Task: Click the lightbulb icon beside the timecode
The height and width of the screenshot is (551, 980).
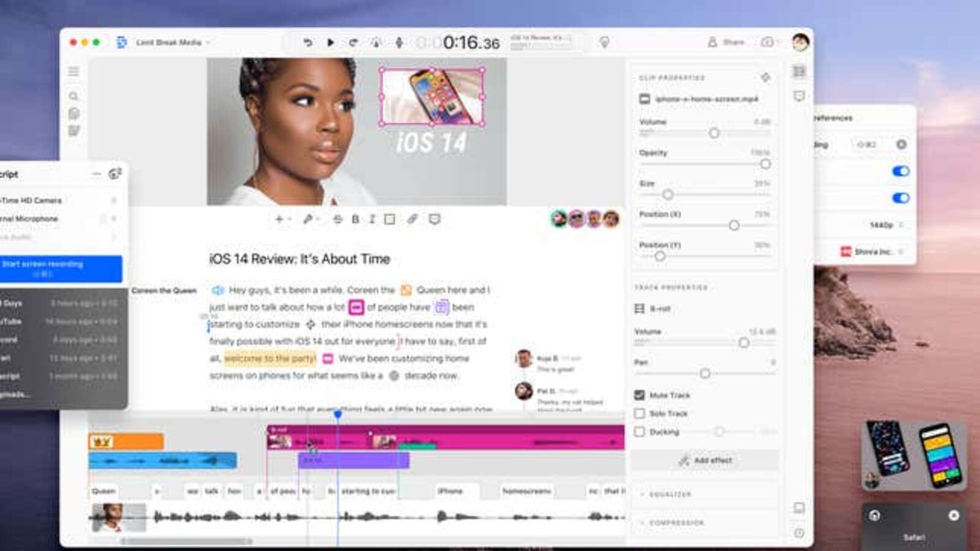Action: pos(604,42)
